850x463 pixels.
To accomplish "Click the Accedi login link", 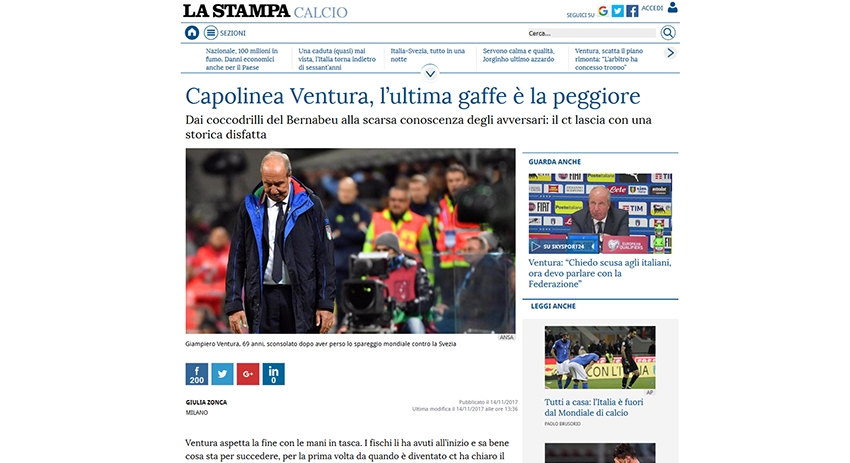I will 652,8.
